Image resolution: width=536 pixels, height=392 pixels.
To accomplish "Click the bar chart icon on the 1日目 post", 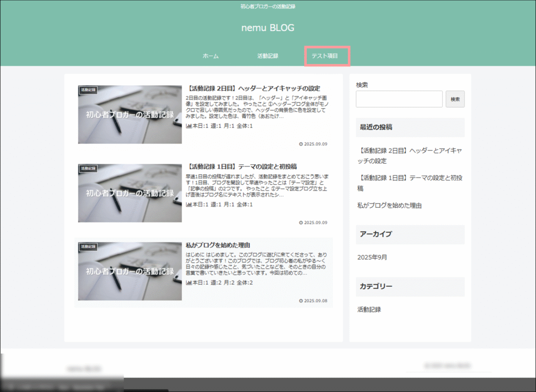I will pos(188,204).
